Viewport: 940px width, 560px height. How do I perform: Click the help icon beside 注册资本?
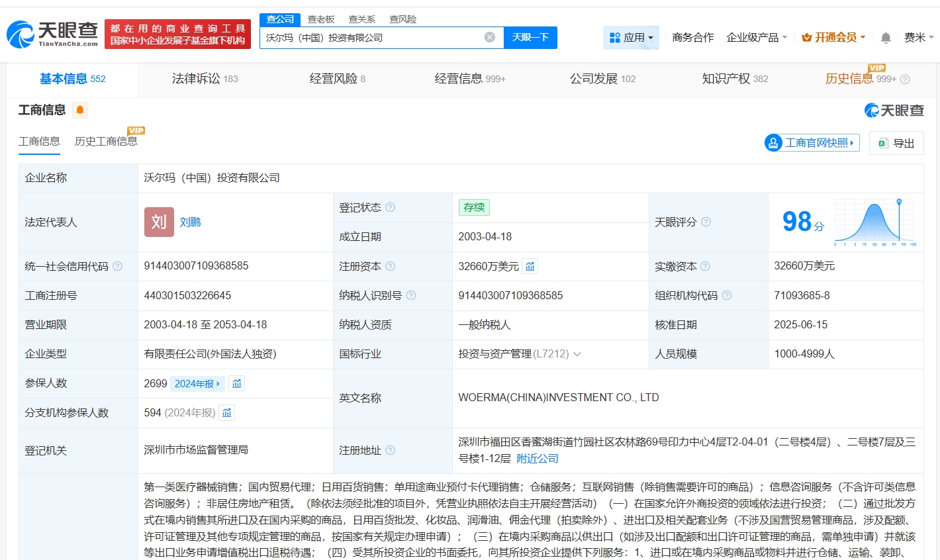[391, 266]
